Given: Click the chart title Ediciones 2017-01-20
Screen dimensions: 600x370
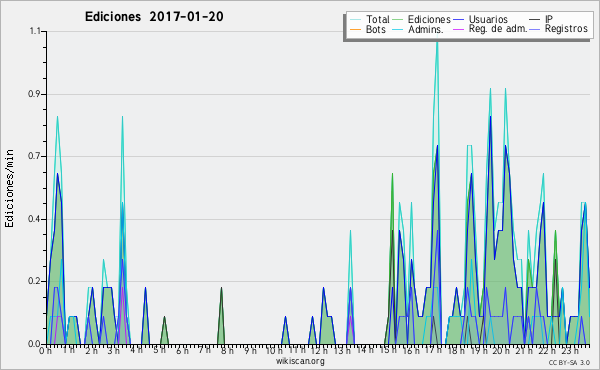Looking at the screenshot, I should tap(154, 16).
